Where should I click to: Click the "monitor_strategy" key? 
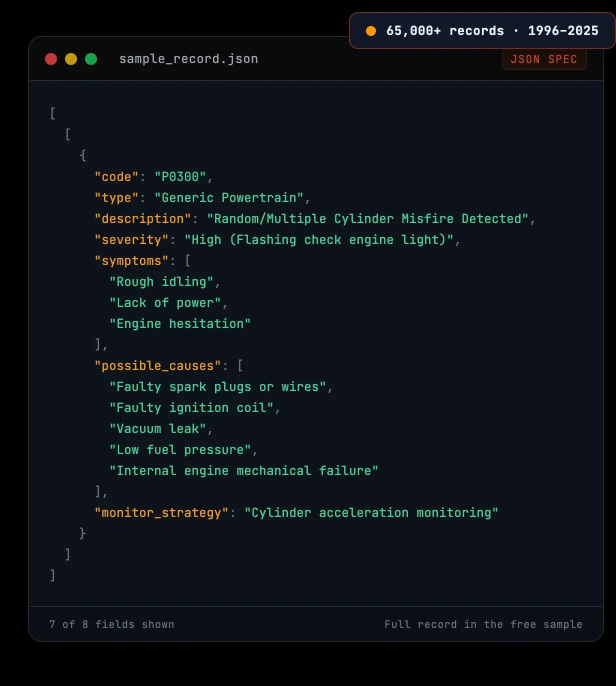click(x=161, y=512)
